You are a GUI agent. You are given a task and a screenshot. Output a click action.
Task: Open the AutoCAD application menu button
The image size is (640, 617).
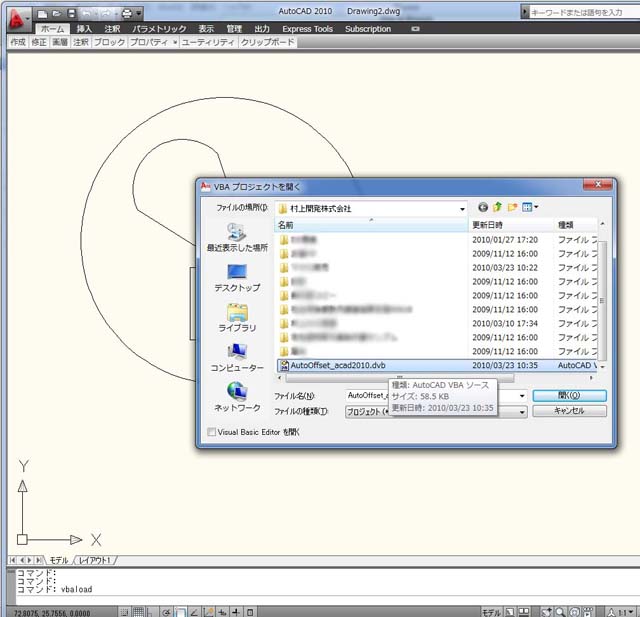tap(17, 20)
